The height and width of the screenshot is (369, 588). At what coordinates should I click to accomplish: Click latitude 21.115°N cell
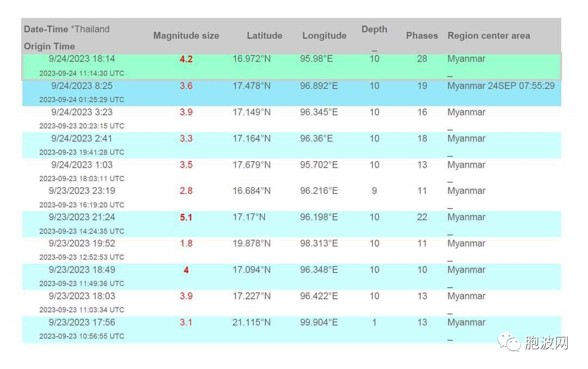point(251,322)
